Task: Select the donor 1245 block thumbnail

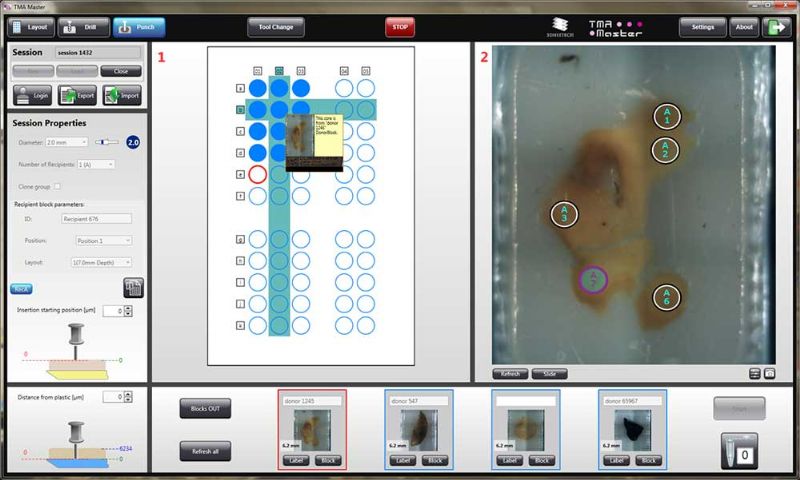Action: click(312, 430)
